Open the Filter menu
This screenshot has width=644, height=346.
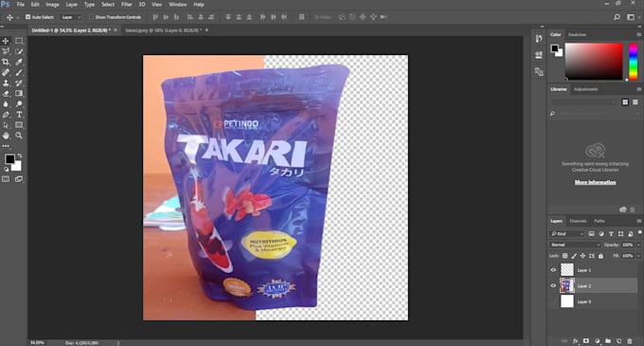[x=127, y=5]
